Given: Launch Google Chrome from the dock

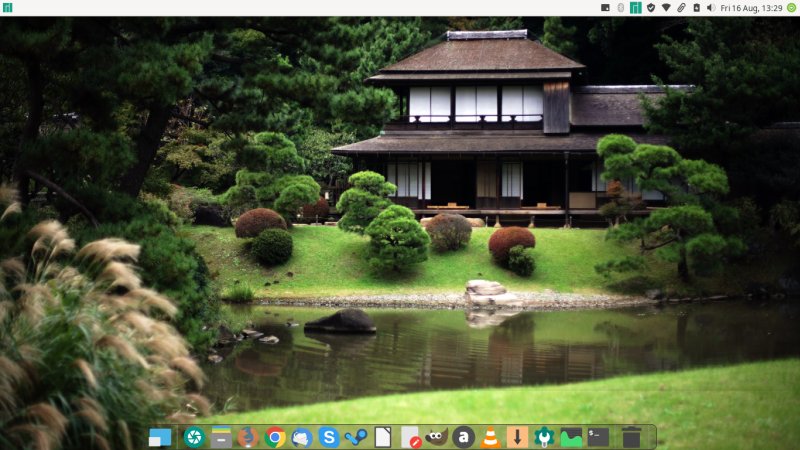Looking at the screenshot, I should click(275, 437).
